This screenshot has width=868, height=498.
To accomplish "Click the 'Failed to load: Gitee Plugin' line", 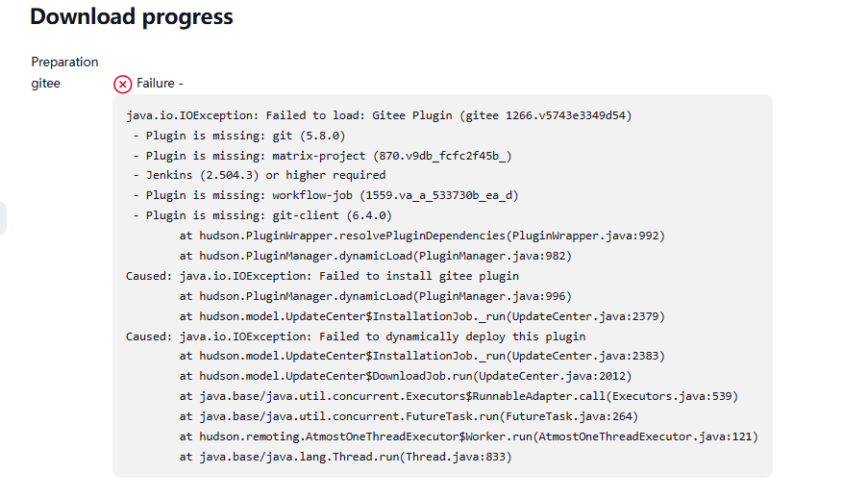I will click(378, 115).
